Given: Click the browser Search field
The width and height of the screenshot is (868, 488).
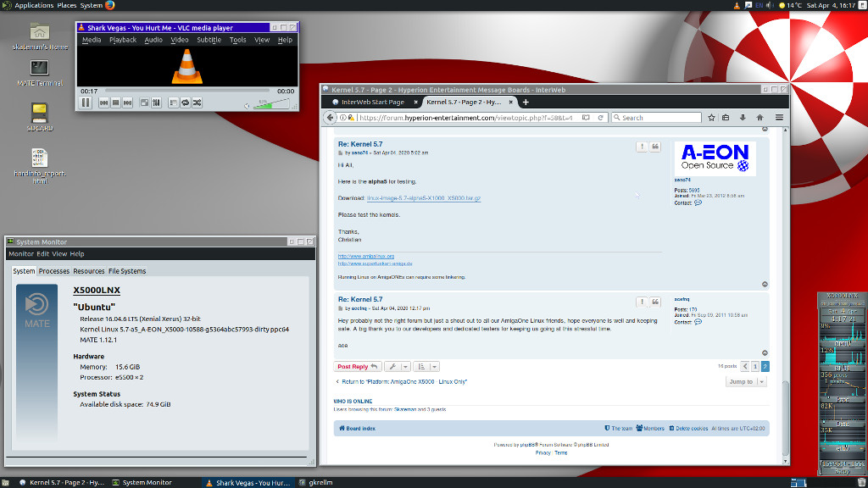Looking at the screenshot, I should [x=657, y=118].
